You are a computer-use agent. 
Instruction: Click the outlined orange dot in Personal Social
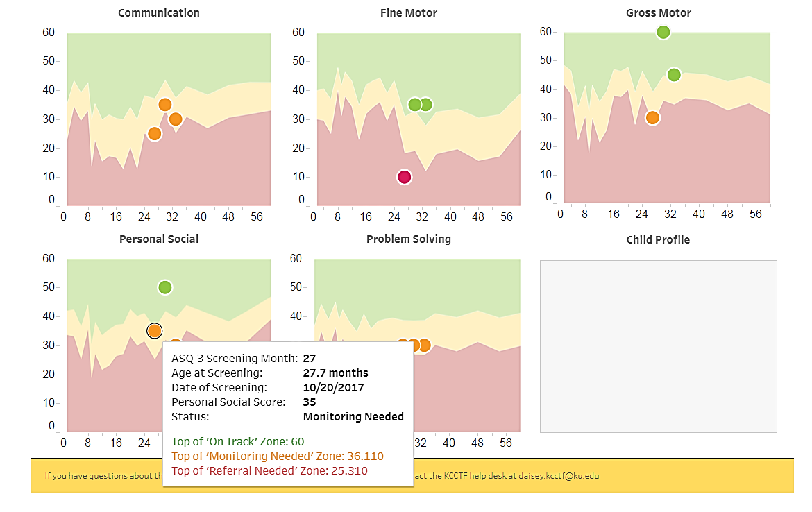[154, 331]
